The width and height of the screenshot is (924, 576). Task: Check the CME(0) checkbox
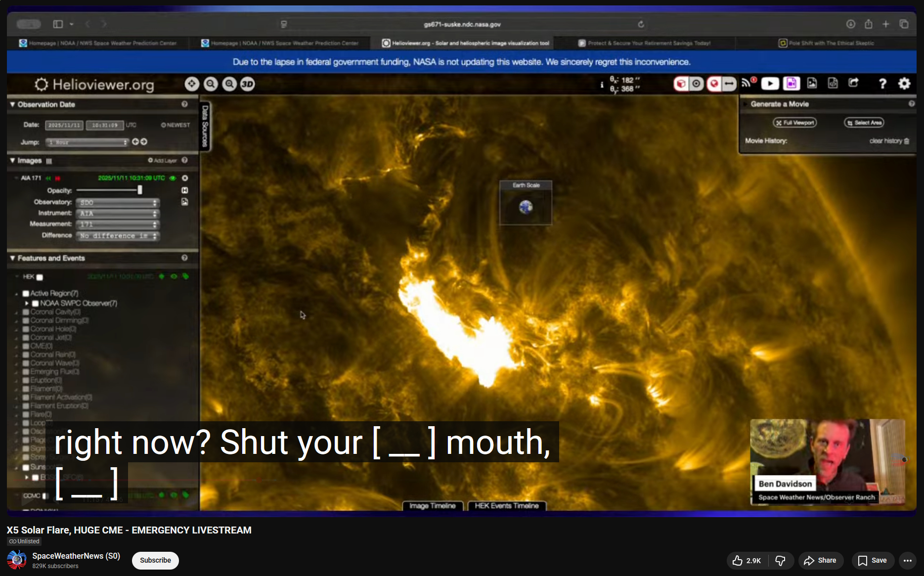(x=26, y=346)
